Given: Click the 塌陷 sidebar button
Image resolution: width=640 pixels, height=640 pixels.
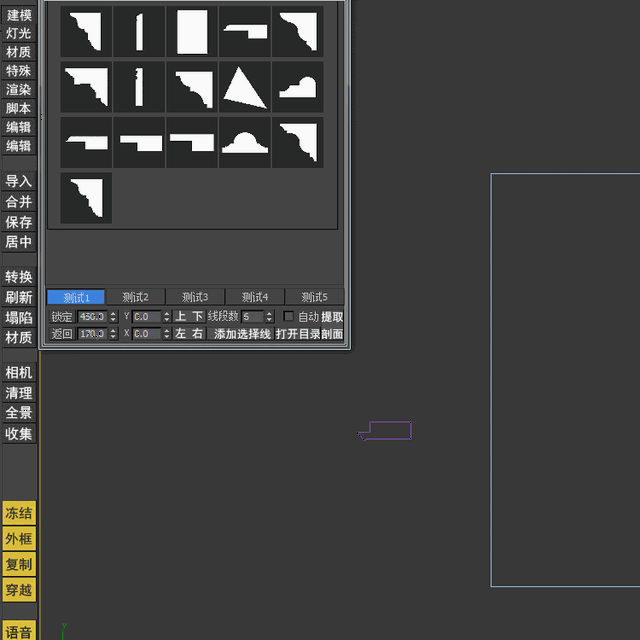Looking at the screenshot, I should (x=19, y=318).
